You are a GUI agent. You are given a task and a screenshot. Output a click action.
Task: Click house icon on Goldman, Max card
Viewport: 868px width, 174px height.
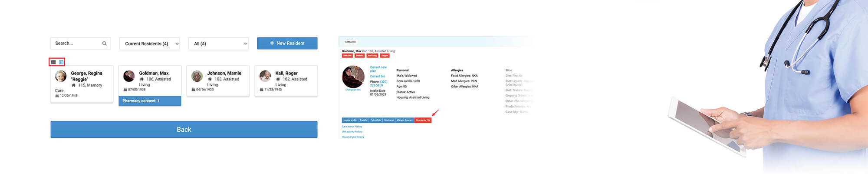click(141, 79)
